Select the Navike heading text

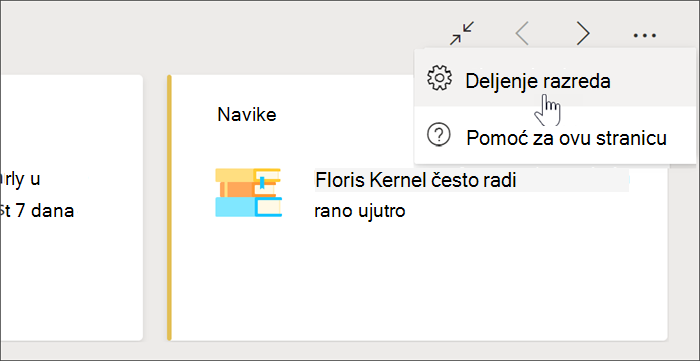point(247,115)
